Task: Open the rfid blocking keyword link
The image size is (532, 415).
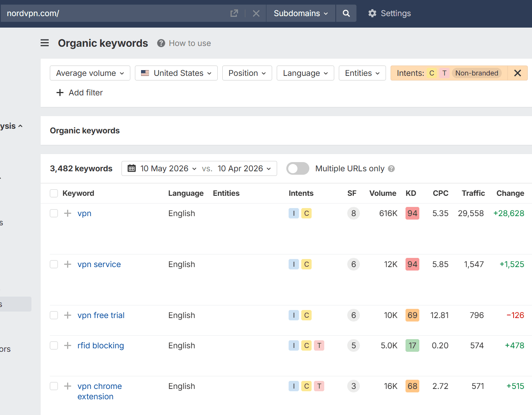Action: [x=101, y=346]
